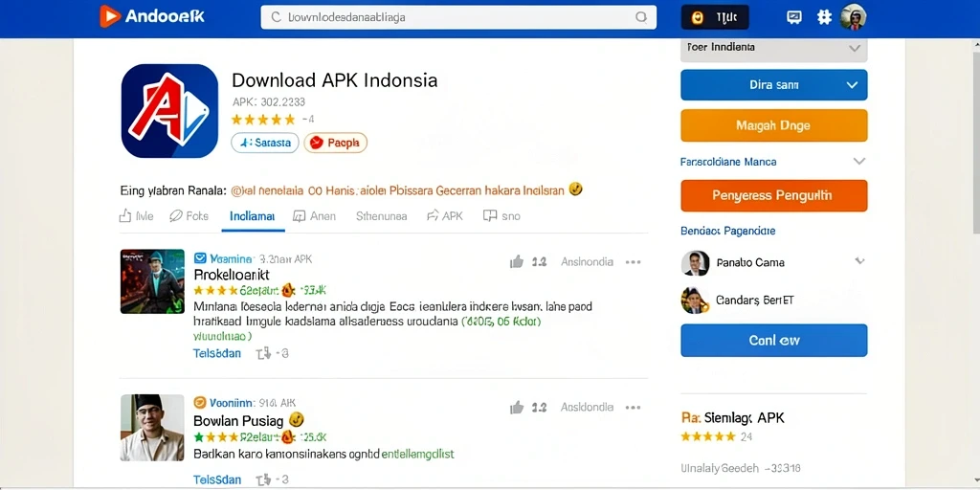Open the Fanseroldlane Manca link
The image size is (980, 490).
[728, 162]
